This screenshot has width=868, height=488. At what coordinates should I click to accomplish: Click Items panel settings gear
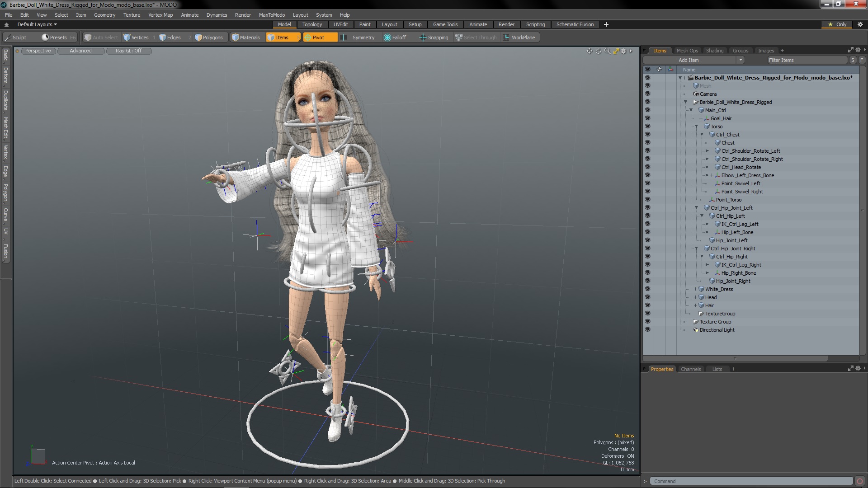pos(858,50)
